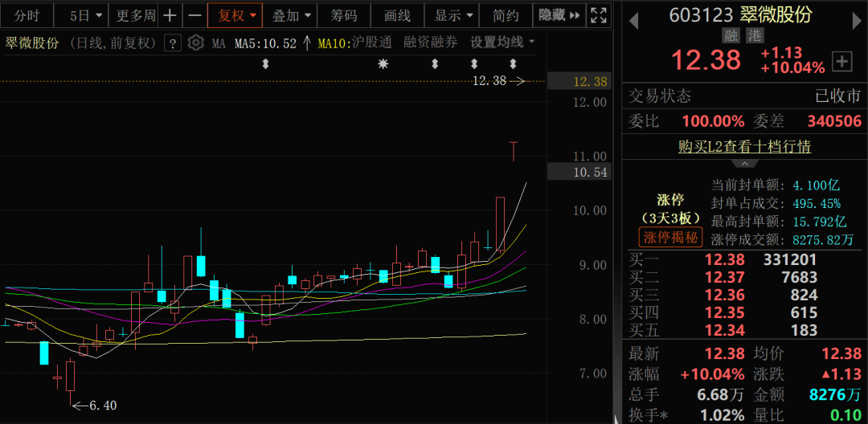Click the MA10 label
The height and width of the screenshot is (424, 868).
(335, 43)
